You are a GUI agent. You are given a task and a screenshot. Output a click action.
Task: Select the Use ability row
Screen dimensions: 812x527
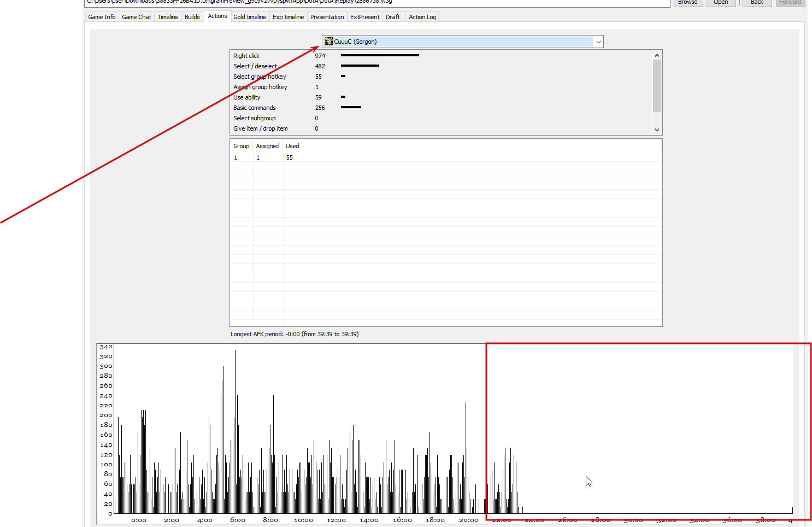442,97
